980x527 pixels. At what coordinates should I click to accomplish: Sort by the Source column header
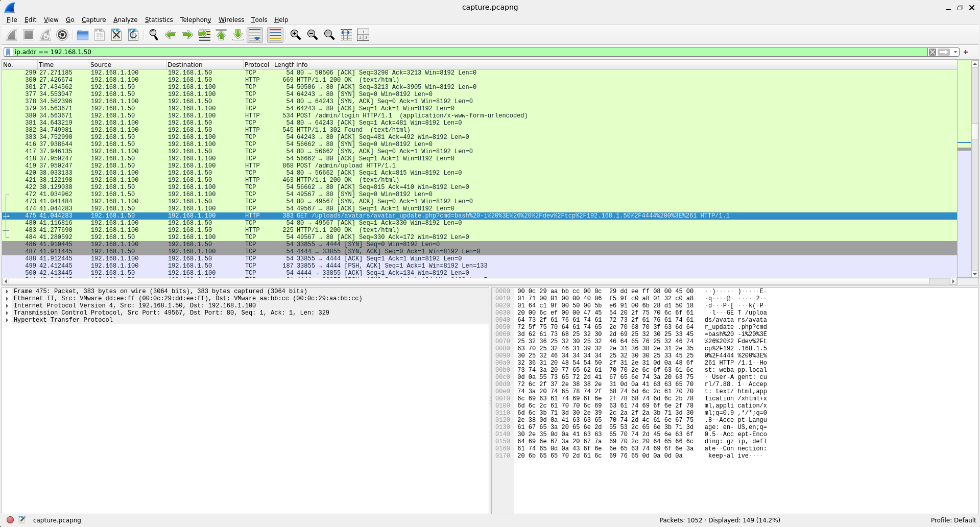[127, 65]
